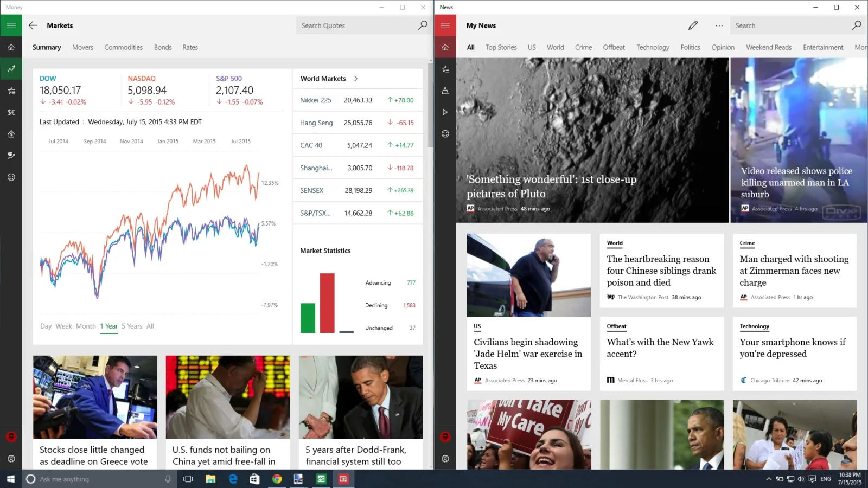Image resolution: width=868 pixels, height=488 pixels.
Task: Open the Nikkei 225 row
Action: (358, 100)
